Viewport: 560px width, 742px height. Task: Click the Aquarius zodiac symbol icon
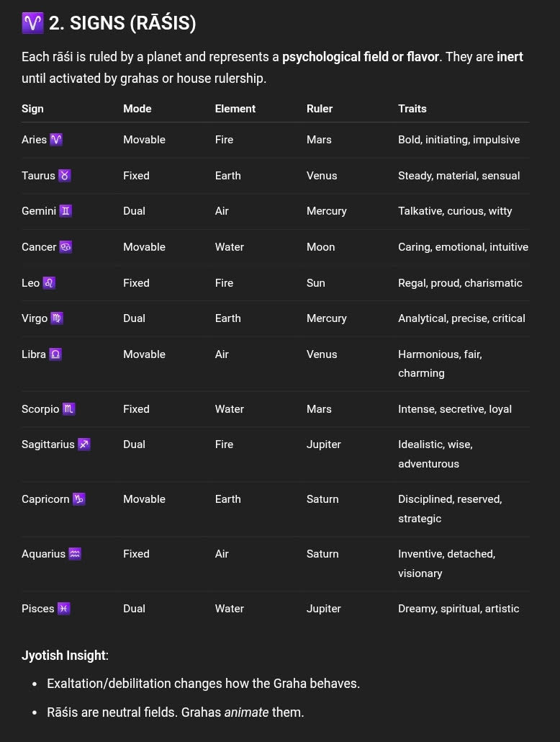[75, 554]
